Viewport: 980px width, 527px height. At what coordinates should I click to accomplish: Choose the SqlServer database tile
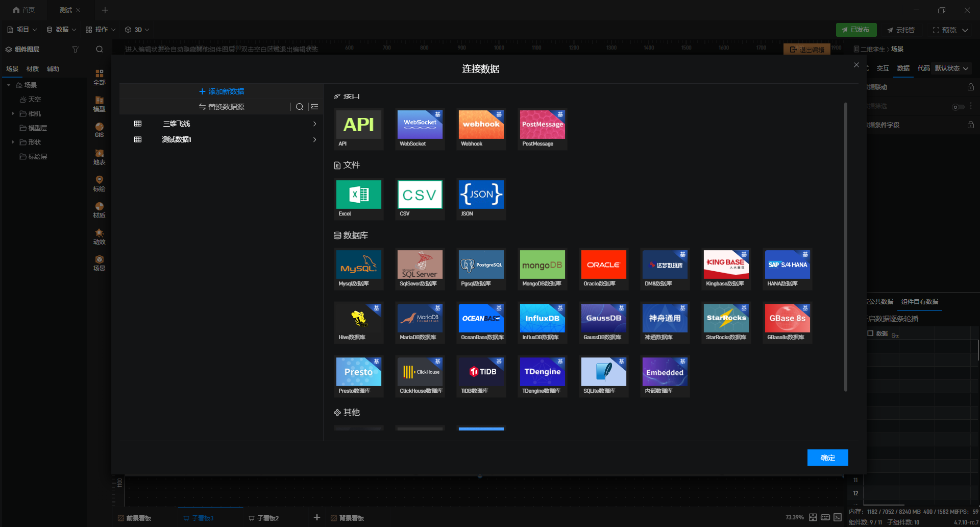(x=420, y=269)
